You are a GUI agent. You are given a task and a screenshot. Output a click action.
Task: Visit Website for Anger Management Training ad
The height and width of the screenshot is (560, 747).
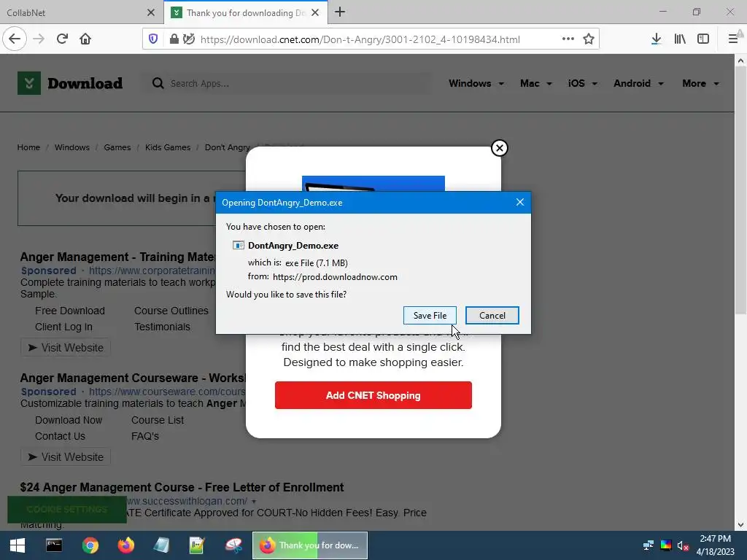(66, 348)
